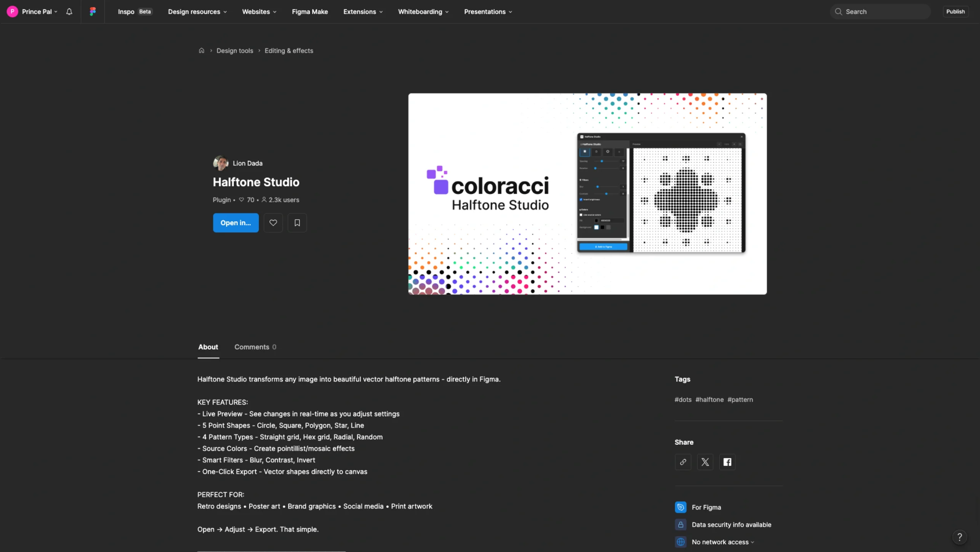The width and height of the screenshot is (980, 552).
Task: Click the data security lock icon
Action: tap(681, 525)
